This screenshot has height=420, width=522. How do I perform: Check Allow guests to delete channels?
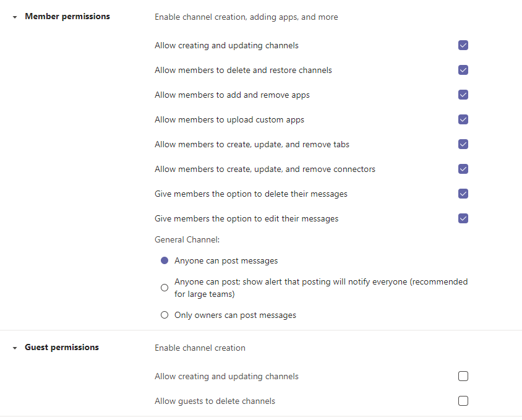[x=463, y=401]
